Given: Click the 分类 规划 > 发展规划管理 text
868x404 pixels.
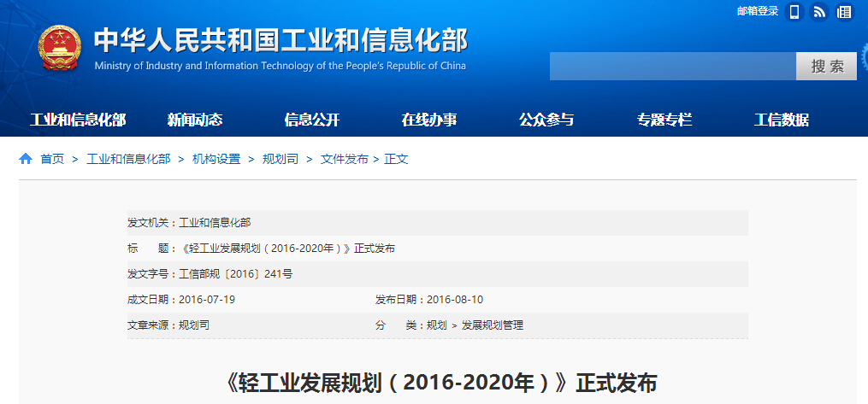Looking at the screenshot, I should (x=449, y=325).
